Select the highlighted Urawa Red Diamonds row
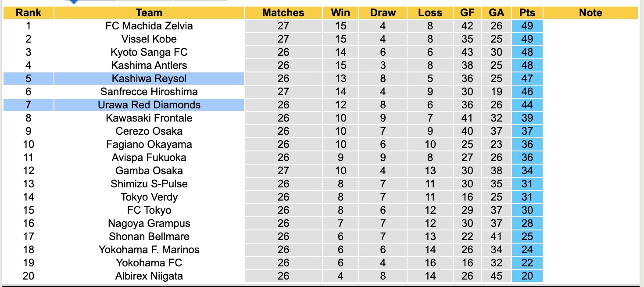Viewport: 644px width, 287px height. point(149,105)
